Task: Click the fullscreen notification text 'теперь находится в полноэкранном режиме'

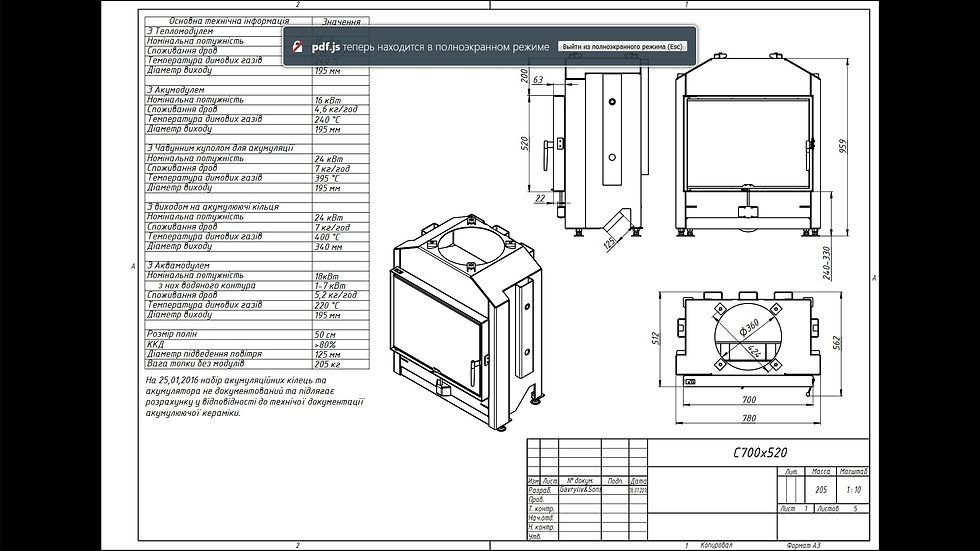Action: tap(446, 47)
